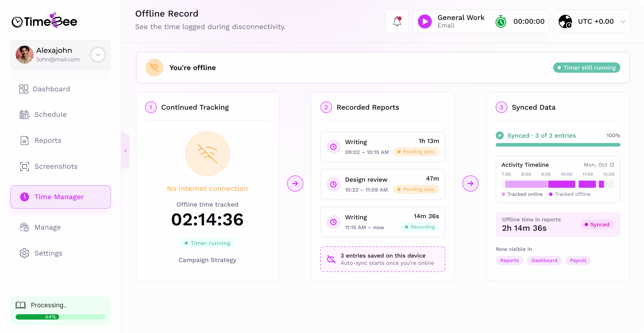The image size is (644, 333).
Task: Click the Synced progress bar
Action: (x=558, y=145)
